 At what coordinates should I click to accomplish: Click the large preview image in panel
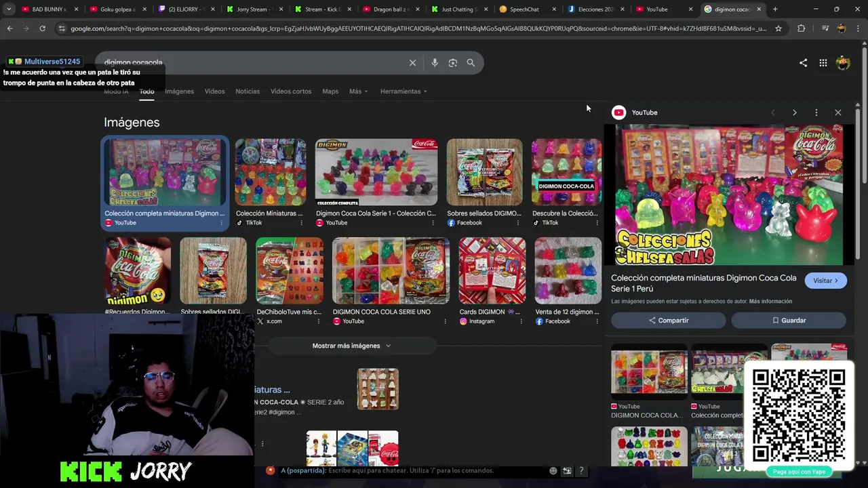pyautogui.click(x=729, y=195)
